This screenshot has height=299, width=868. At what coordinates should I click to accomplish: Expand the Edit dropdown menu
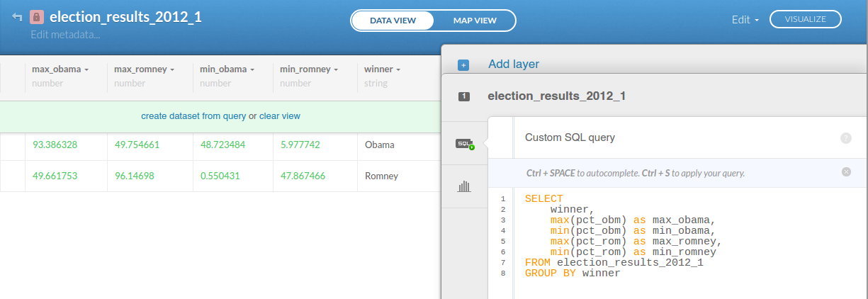click(x=745, y=20)
